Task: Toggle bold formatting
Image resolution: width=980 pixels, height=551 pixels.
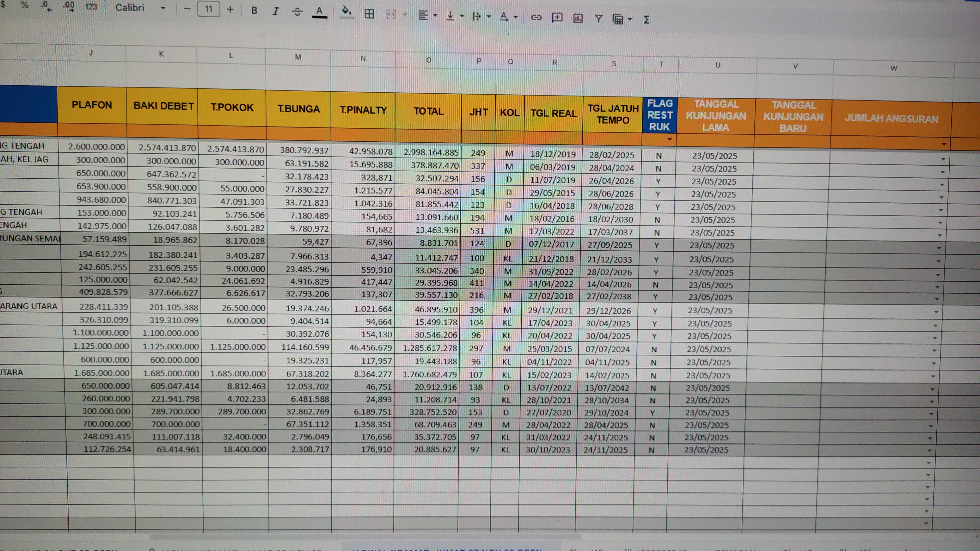Action: [254, 11]
